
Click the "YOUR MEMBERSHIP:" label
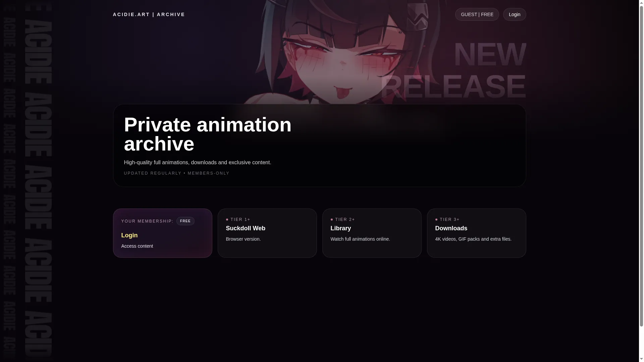click(x=148, y=221)
